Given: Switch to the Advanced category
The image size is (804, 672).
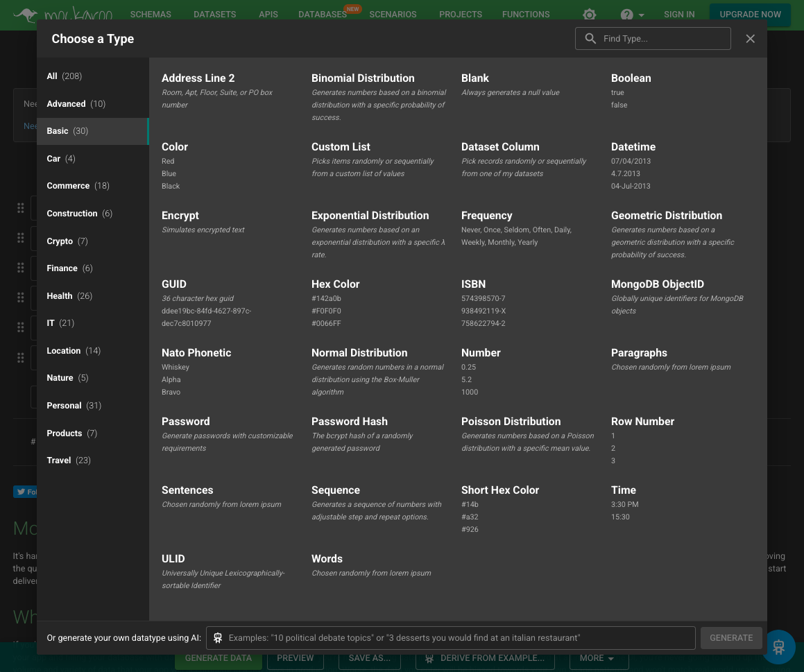Looking at the screenshot, I should point(76,104).
